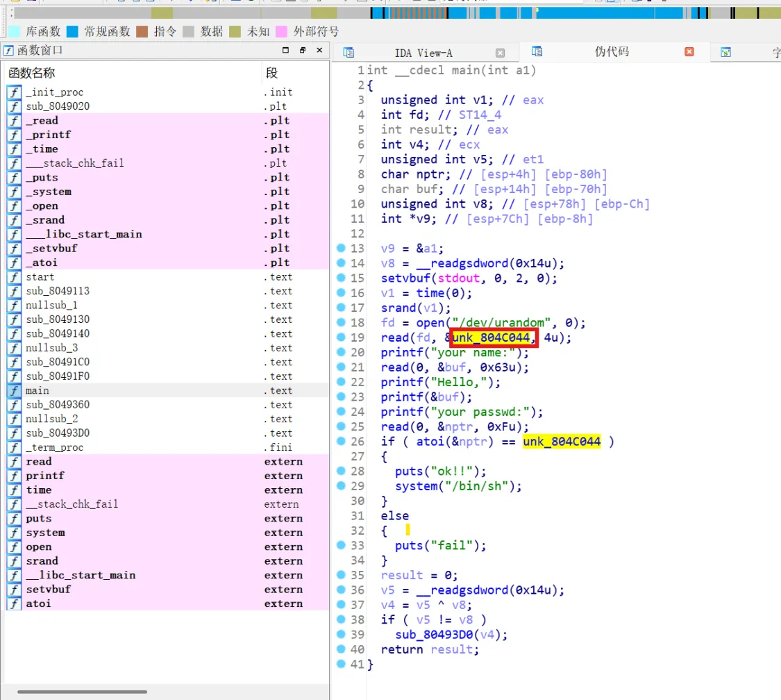The image size is (781, 700).
Task: Select the extern atoi function row
Action: 167,603
